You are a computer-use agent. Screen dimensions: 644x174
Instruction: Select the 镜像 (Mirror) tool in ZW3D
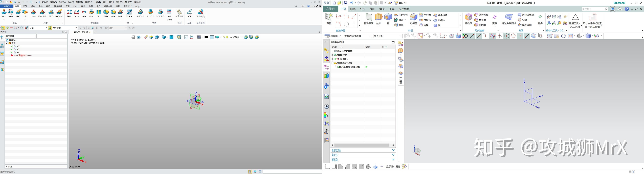coord(84,13)
